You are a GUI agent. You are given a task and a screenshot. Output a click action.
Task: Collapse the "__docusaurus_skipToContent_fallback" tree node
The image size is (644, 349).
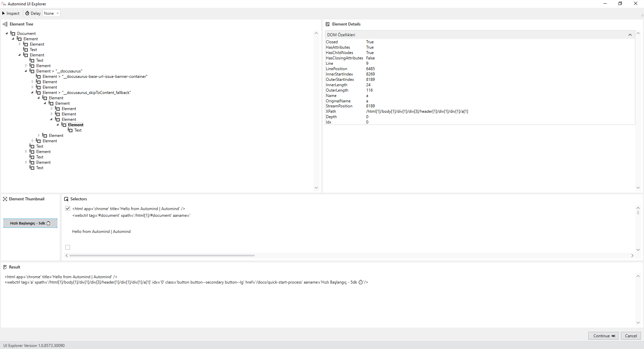32,93
